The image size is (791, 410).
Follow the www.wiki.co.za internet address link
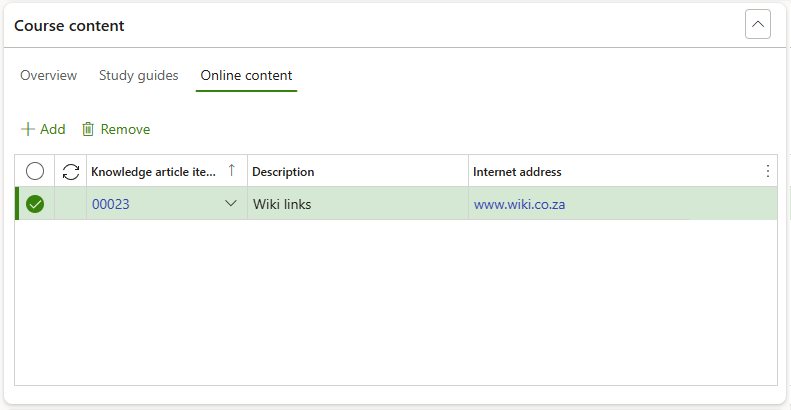pyautogui.click(x=519, y=204)
